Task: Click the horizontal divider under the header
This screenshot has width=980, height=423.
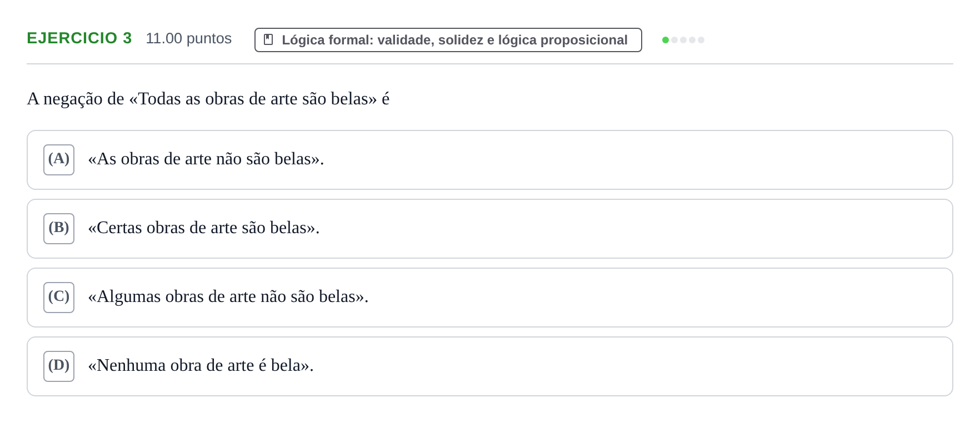Action: coord(490,64)
